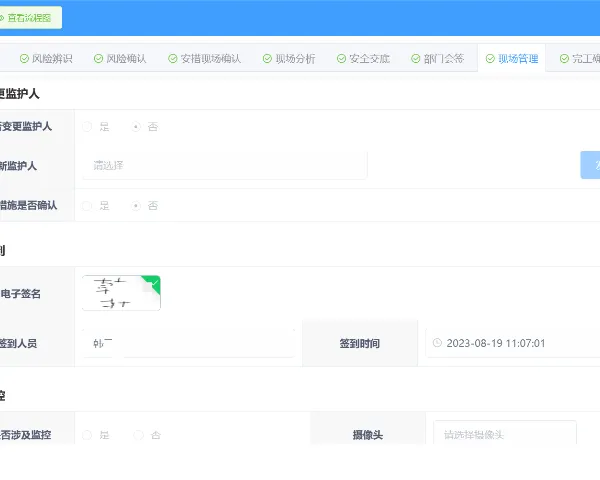Switch to the 风险确认 tab
Image resolution: width=600 pixels, height=480 pixels.
[120, 59]
